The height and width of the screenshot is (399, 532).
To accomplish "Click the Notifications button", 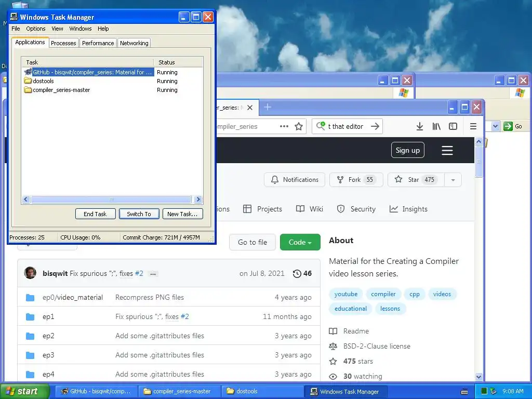I will (x=295, y=180).
